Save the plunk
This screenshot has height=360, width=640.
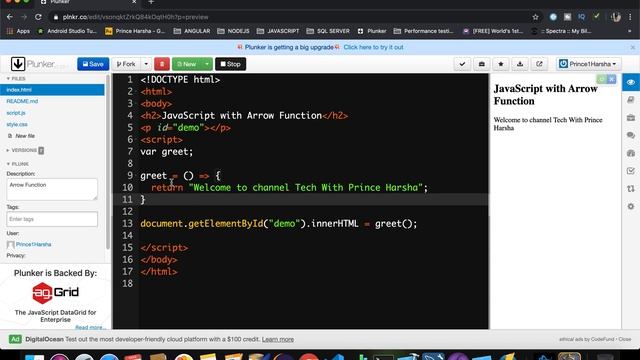click(x=93, y=64)
